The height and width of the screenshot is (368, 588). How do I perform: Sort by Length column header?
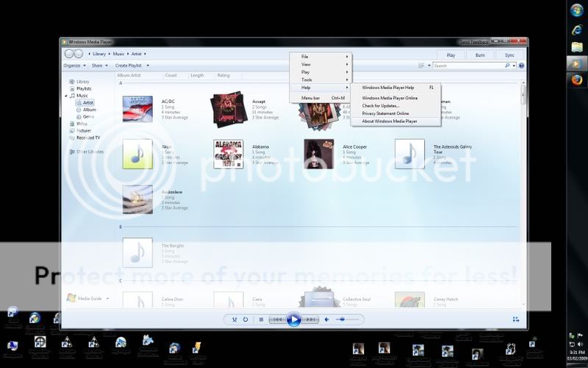197,76
